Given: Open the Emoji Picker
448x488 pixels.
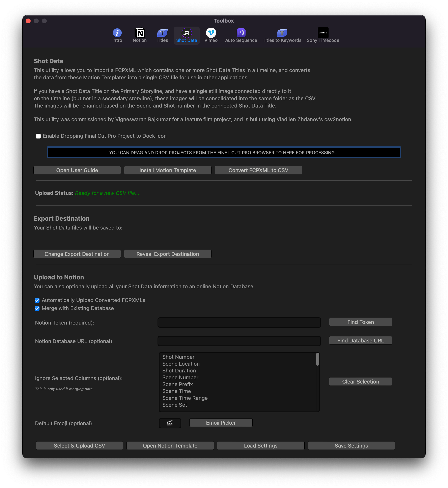Looking at the screenshot, I should click(x=221, y=423).
